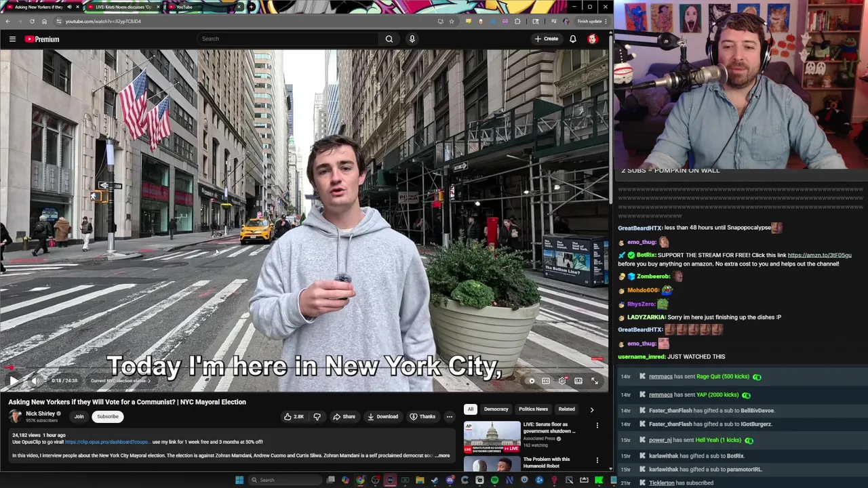
Task: Show more filter chips with right arrow
Action: (591, 409)
